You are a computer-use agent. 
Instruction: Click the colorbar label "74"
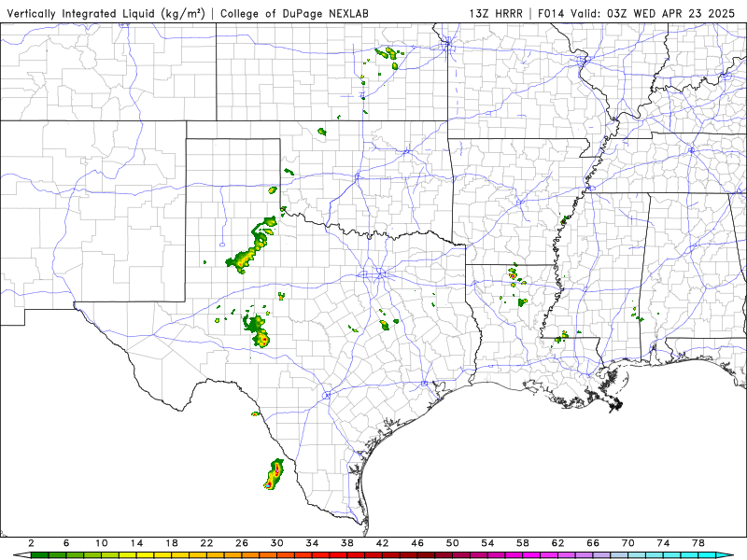664,543
